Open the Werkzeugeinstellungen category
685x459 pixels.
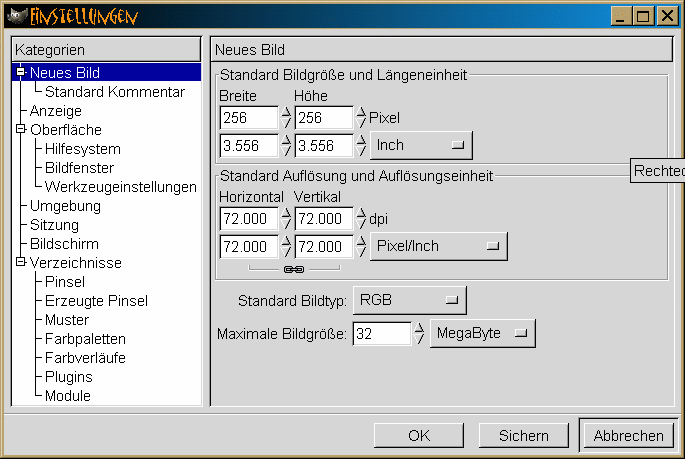(x=120, y=187)
